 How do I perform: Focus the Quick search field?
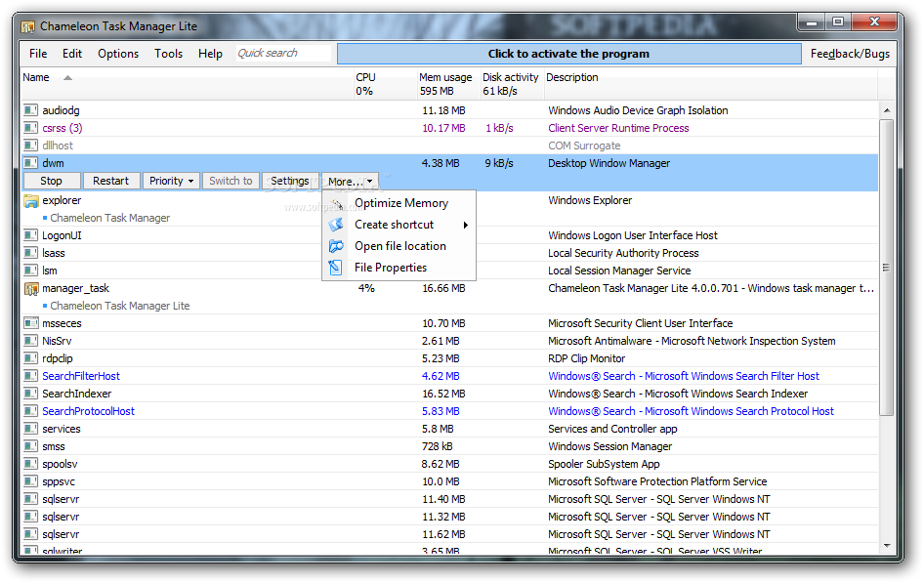coord(283,53)
